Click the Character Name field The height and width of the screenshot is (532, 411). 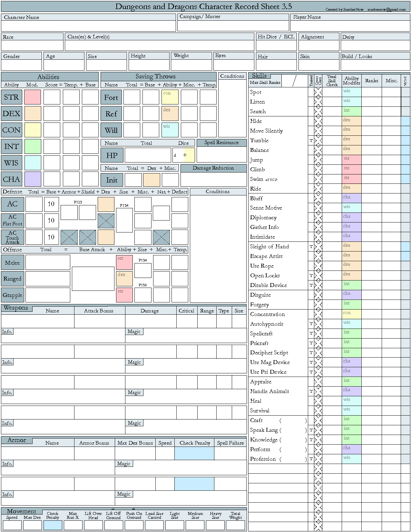88,26
